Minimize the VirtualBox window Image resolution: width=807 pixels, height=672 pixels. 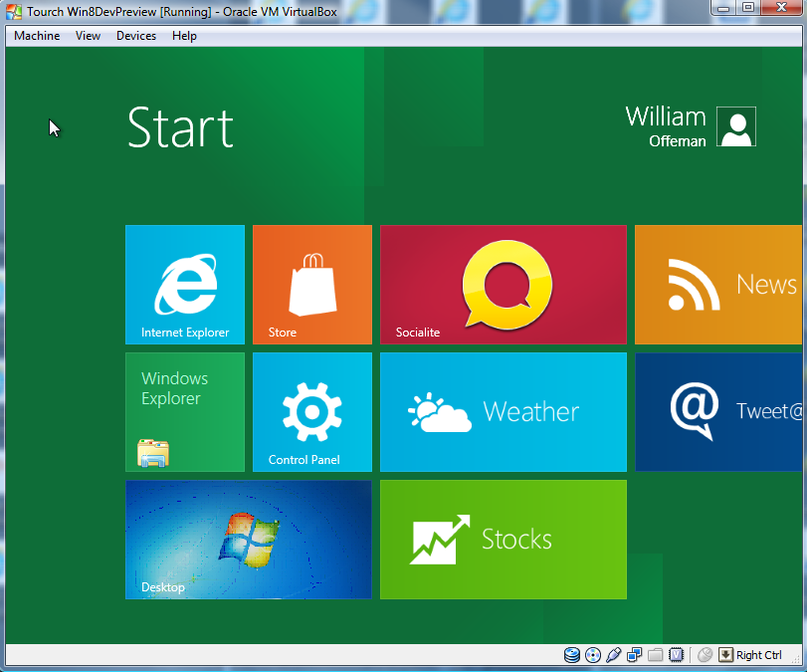(723, 8)
